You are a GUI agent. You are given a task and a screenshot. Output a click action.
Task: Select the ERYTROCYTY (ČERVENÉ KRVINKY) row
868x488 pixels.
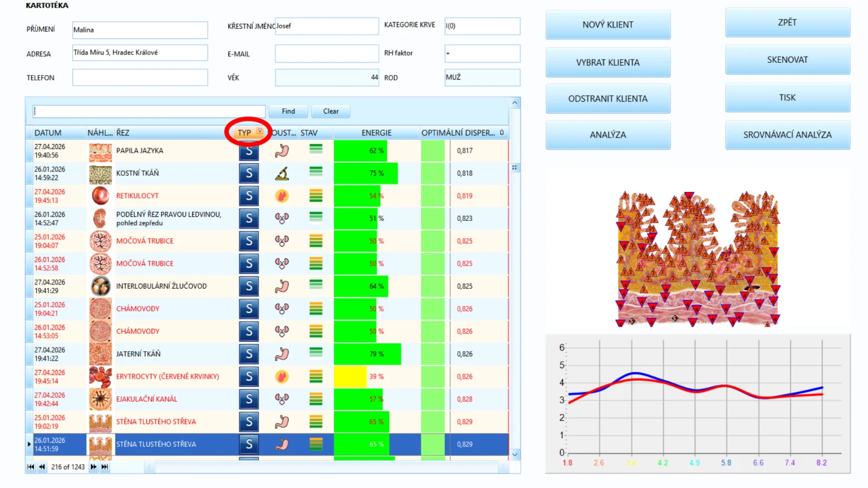[x=267, y=377]
